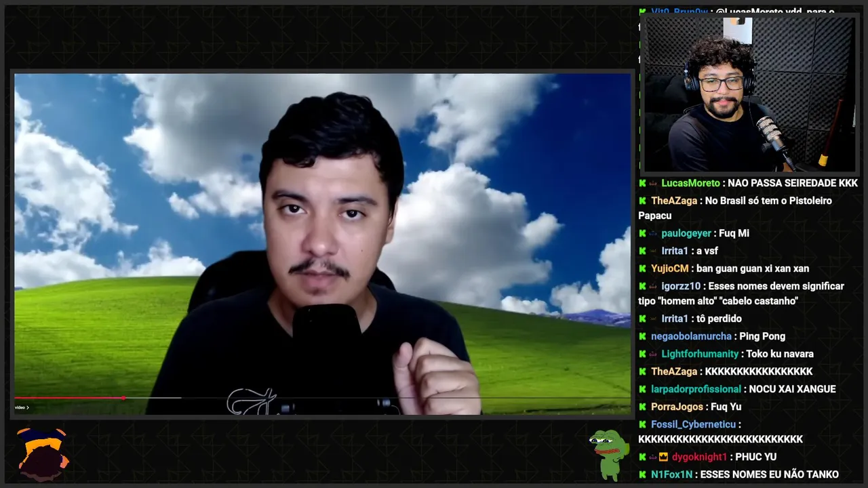Click the message 'ban guan guan xi xan xan'
This screenshot has height=488, width=868.
point(753,268)
